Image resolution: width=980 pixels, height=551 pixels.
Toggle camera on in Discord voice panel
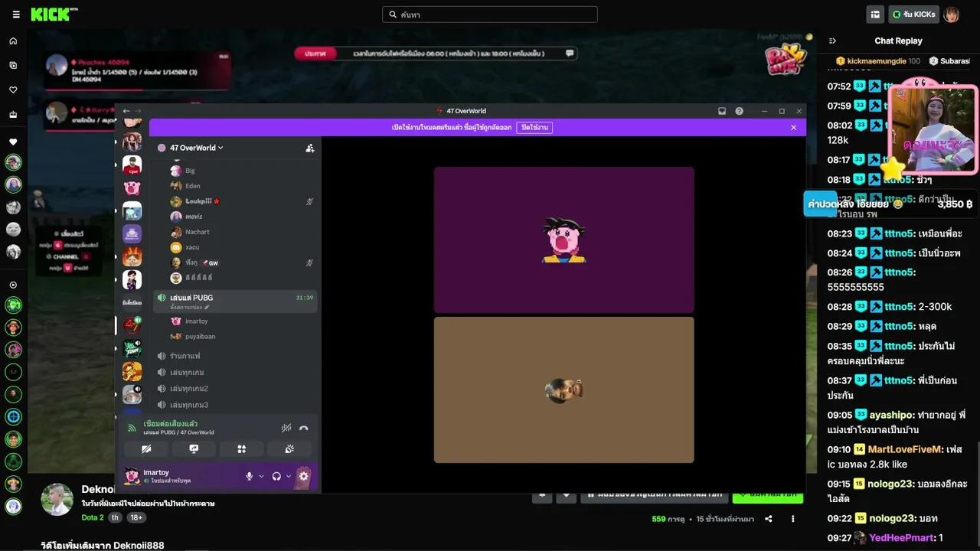click(146, 449)
